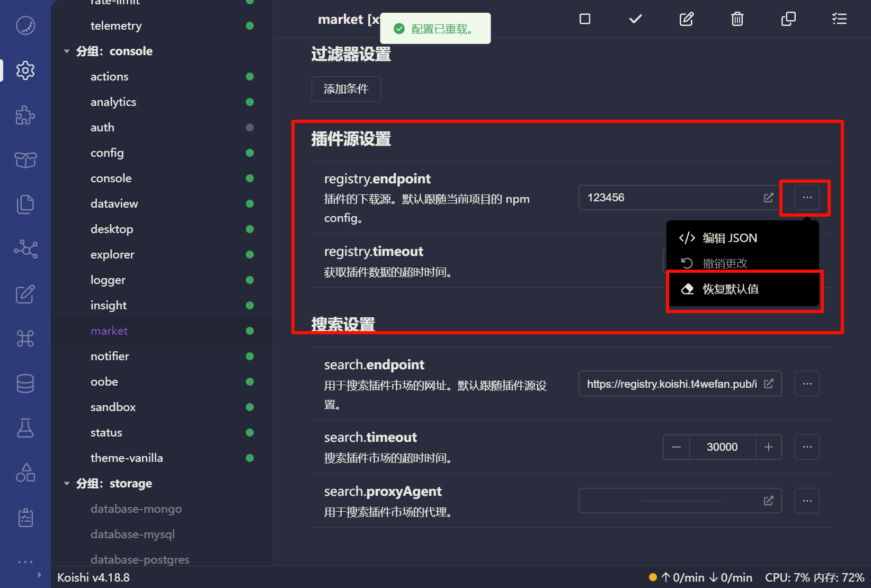Click the stop square icon in toolbar
Screen dimensions: 871x588
[585, 20]
